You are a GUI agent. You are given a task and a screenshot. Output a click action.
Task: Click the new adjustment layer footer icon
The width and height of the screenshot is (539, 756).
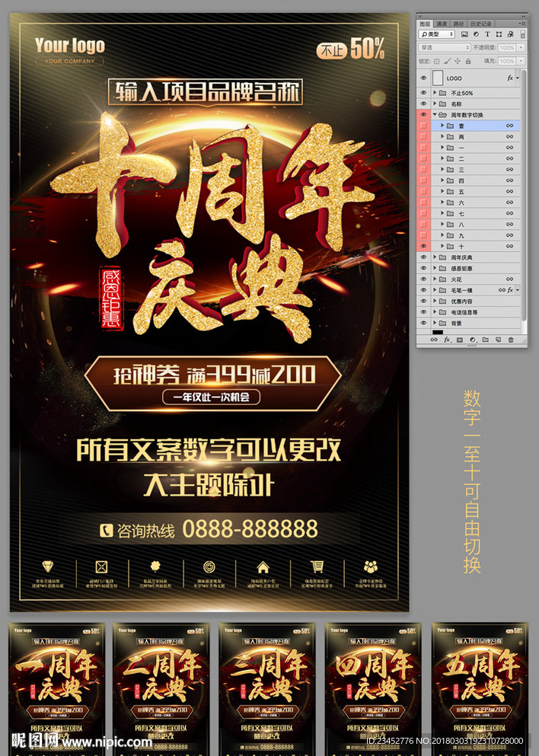pos(473,340)
